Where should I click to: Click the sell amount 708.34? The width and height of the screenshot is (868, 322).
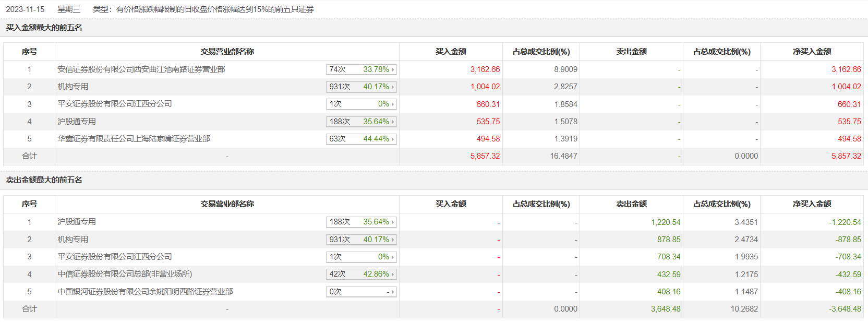(669, 257)
